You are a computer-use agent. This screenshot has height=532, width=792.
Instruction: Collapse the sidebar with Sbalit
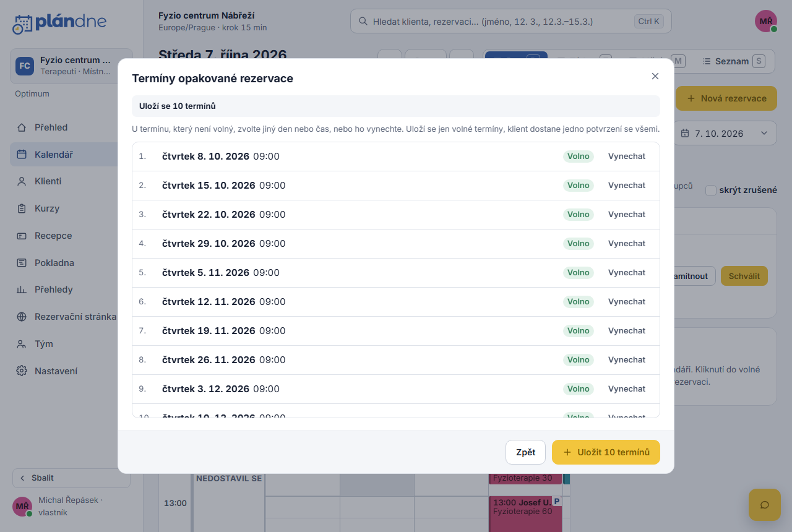[71, 478]
